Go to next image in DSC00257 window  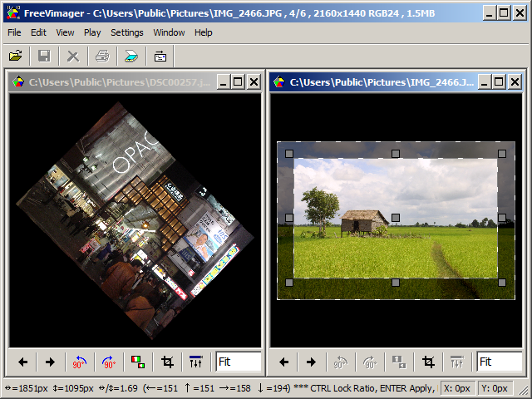coord(50,362)
